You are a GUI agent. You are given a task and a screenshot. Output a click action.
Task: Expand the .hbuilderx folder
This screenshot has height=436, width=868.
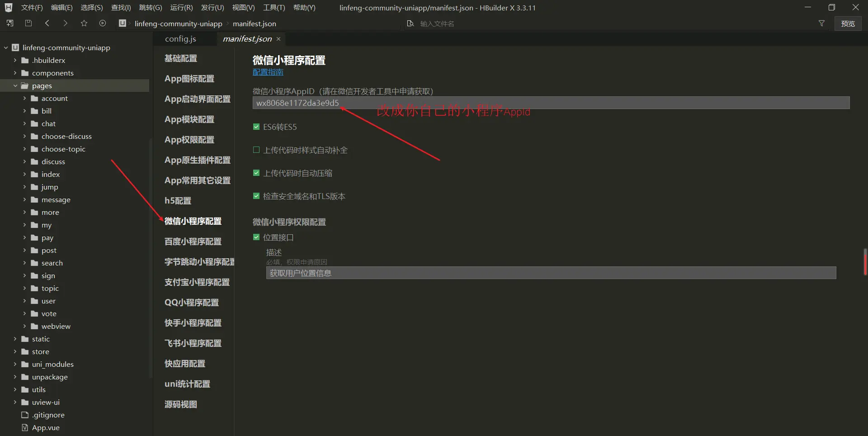[15, 60]
